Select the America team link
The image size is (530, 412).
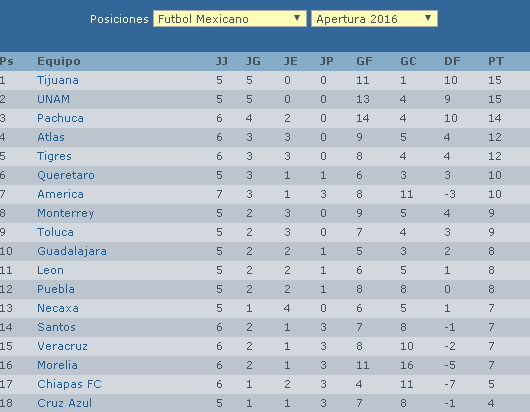61,194
